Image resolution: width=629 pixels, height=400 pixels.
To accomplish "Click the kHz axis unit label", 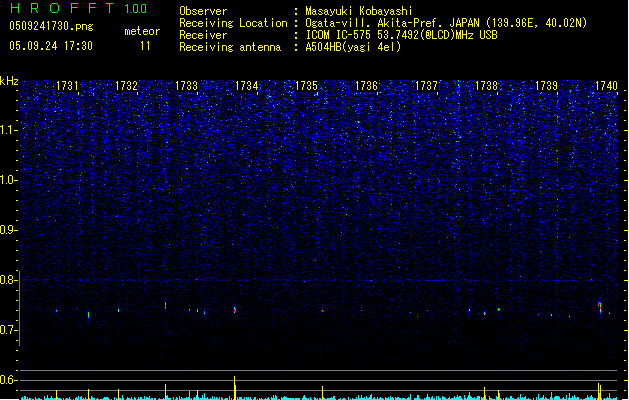I will coord(9,81).
